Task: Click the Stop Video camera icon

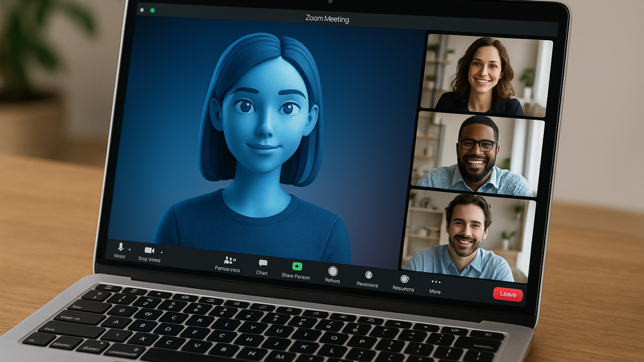Action: (149, 251)
